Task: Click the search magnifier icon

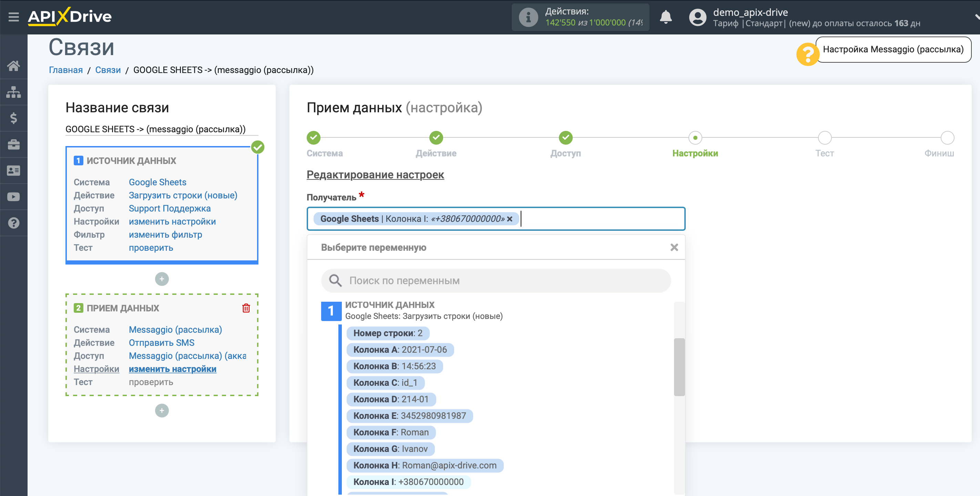Action: coord(335,281)
